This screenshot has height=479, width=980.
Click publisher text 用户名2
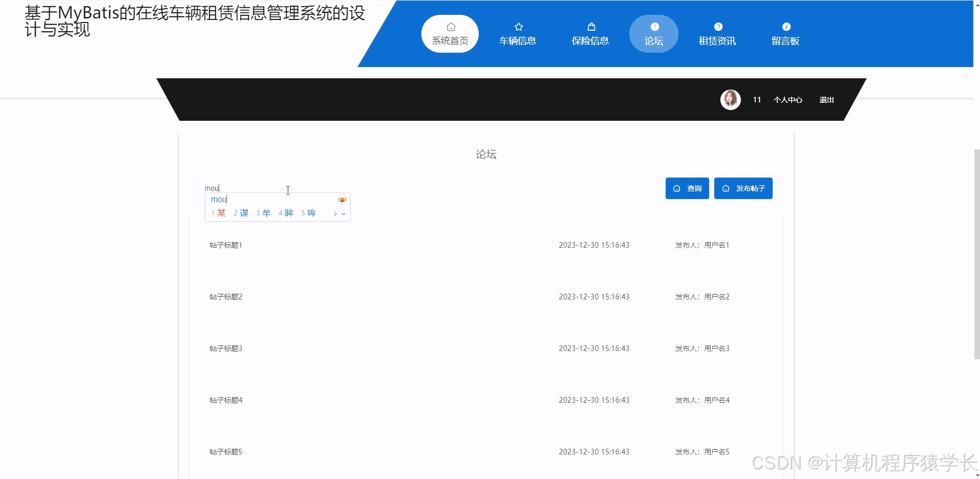[x=717, y=297]
